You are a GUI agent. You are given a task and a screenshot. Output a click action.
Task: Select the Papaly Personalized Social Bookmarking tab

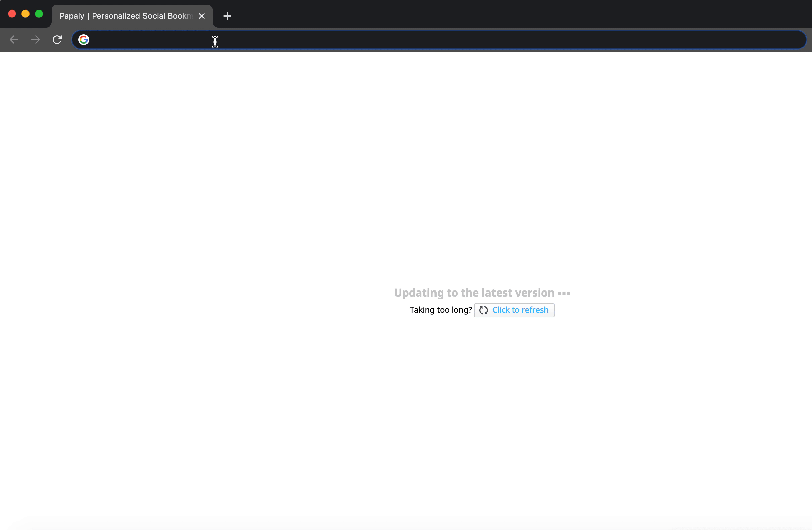pos(125,16)
